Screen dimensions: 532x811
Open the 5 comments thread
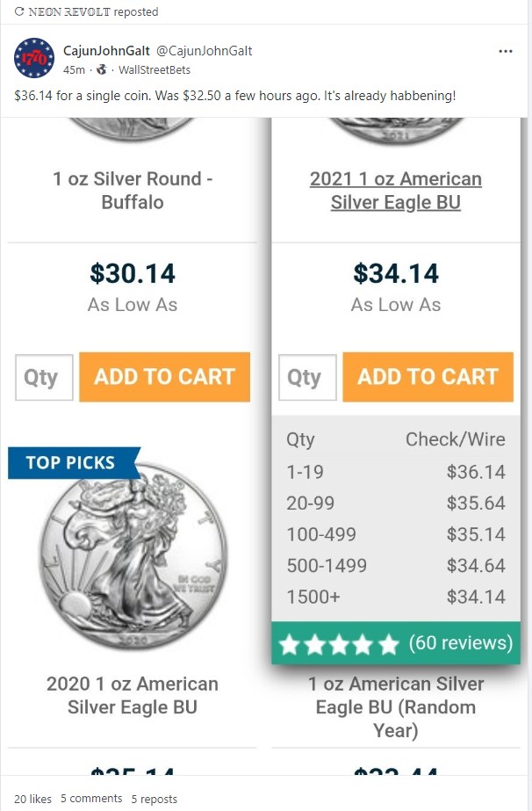tap(91, 799)
